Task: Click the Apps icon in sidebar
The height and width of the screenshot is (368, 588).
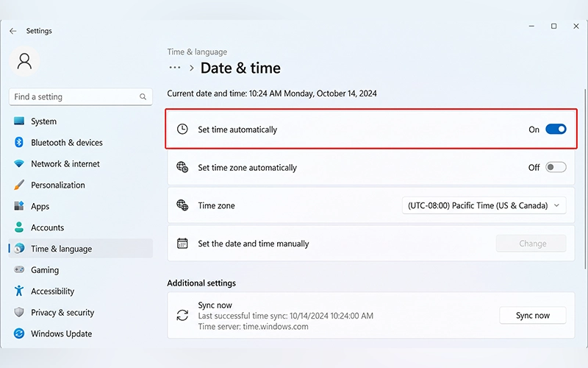Action: pos(19,206)
